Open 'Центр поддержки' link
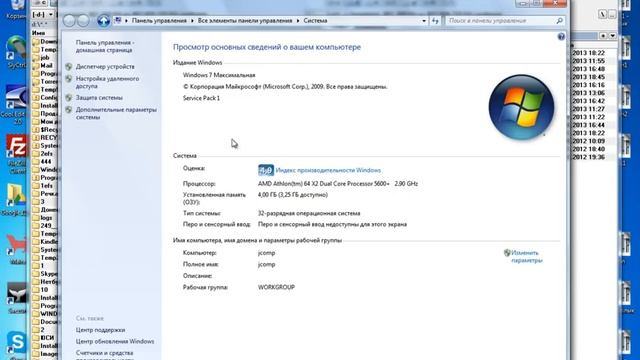Viewport: 640px width, 360px height. coord(100,330)
